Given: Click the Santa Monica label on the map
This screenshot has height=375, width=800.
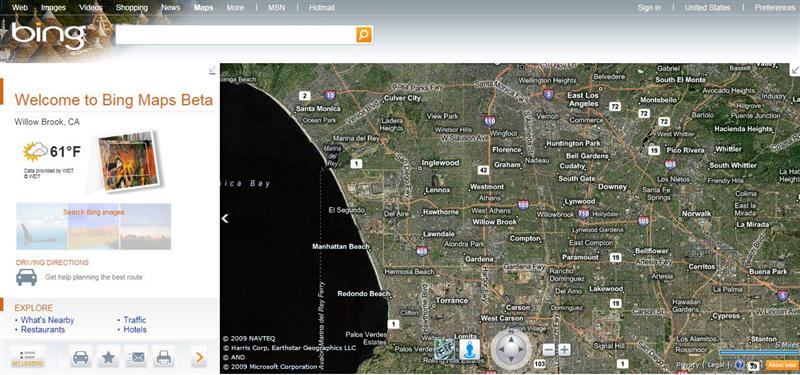Looking at the screenshot, I should coord(318,109).
